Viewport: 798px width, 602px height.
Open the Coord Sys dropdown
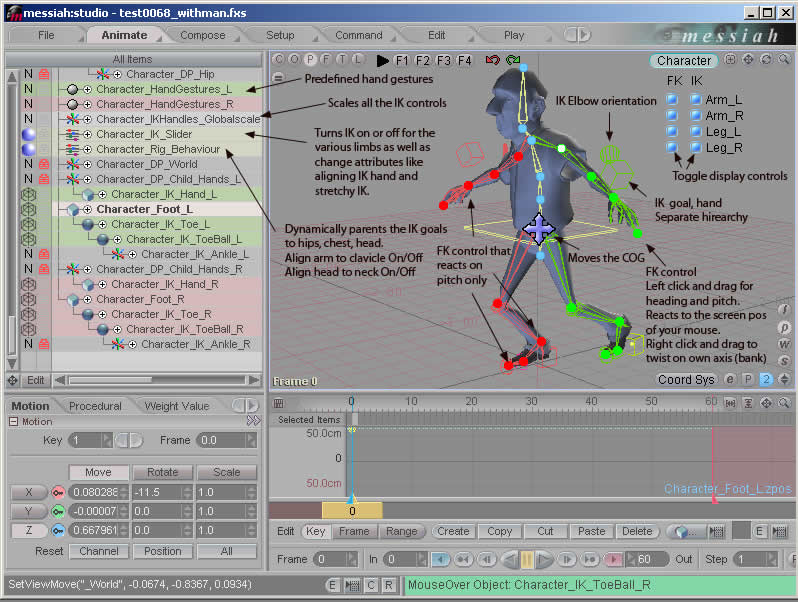tap(686, 380)
